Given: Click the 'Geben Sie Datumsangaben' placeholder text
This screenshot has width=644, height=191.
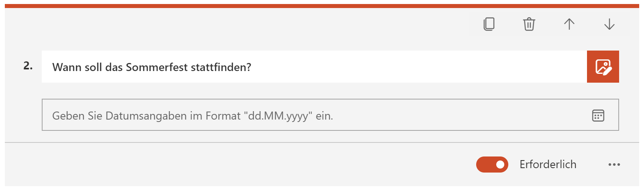Looking at the screenshot, I should click(193, 116).
